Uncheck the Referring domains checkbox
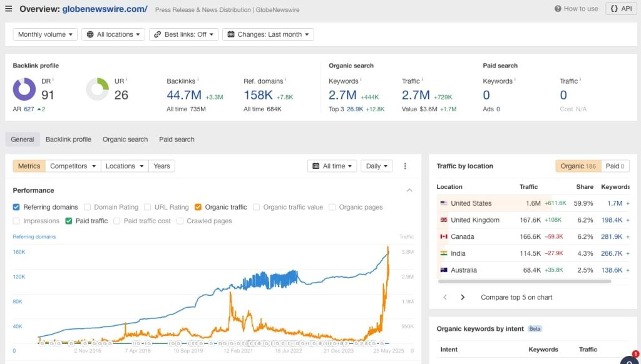641x364 pixels. coord(16,207)
